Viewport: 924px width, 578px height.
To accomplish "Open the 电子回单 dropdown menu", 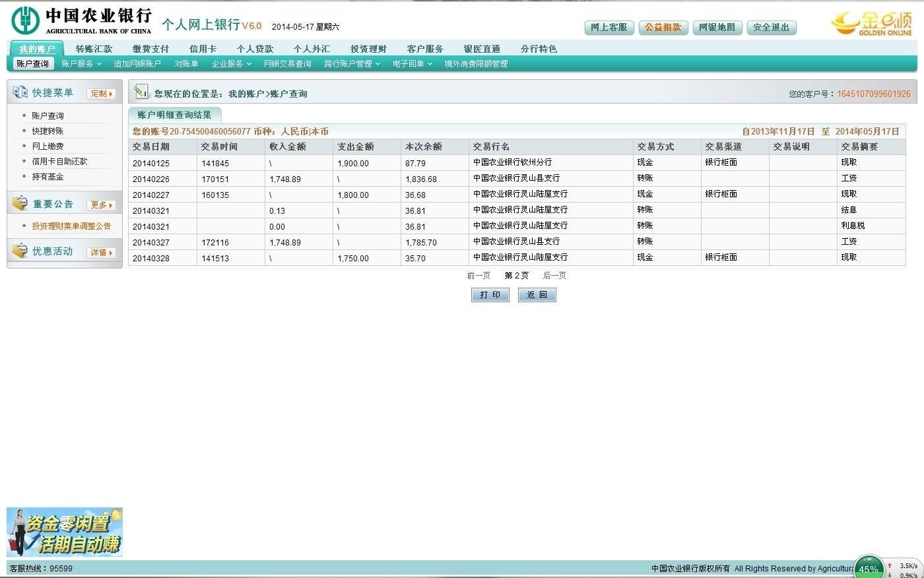I will click(x=412, y=64).
